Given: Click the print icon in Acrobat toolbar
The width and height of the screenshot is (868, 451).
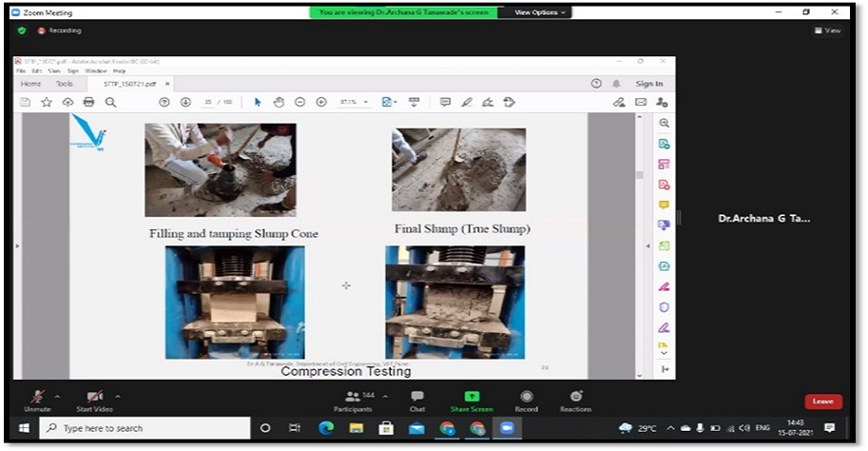Looking at the screenshot, I should (88, 102).
